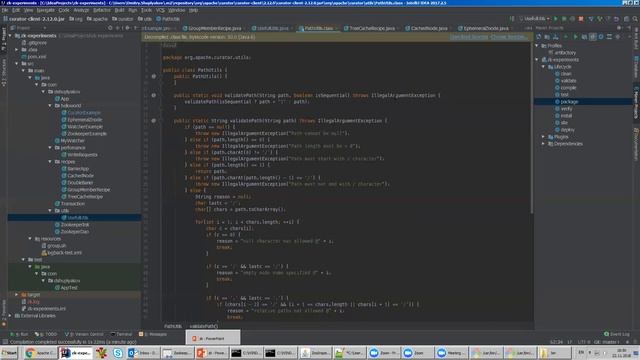Click the red Stop icon in main toolbar
This screenshot has height=360, width=640.
click(x=581, y=19)
